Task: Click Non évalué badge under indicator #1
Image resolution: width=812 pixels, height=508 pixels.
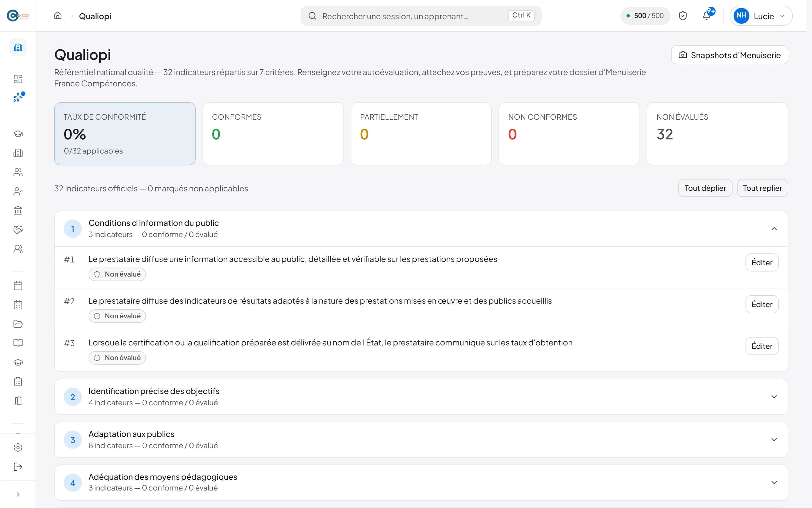Action: (117, 274)
